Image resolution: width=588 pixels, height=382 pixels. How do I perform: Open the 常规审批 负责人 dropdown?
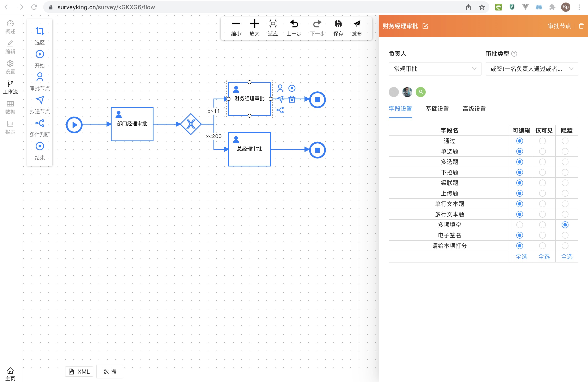434,69
